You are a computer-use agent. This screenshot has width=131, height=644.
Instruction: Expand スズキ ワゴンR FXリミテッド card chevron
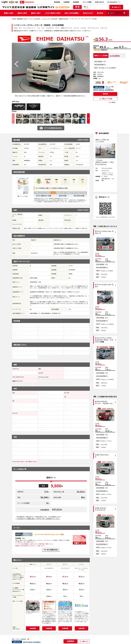click(115, 509)
